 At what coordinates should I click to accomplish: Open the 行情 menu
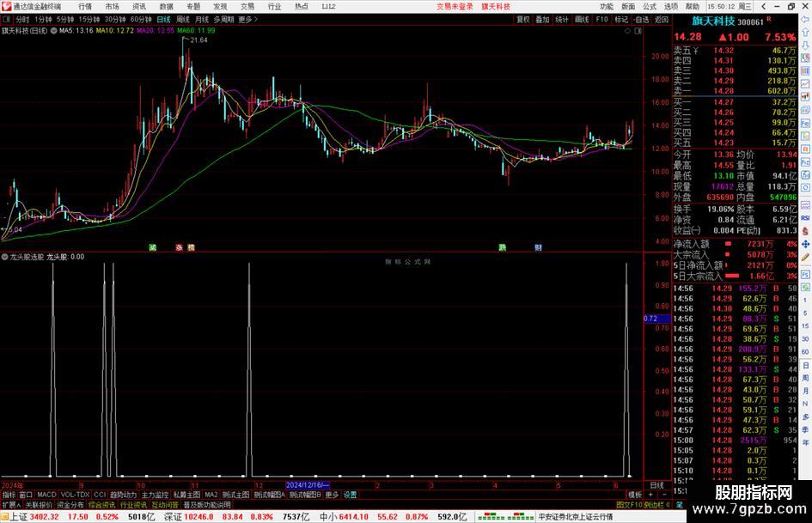pos(85,6)
